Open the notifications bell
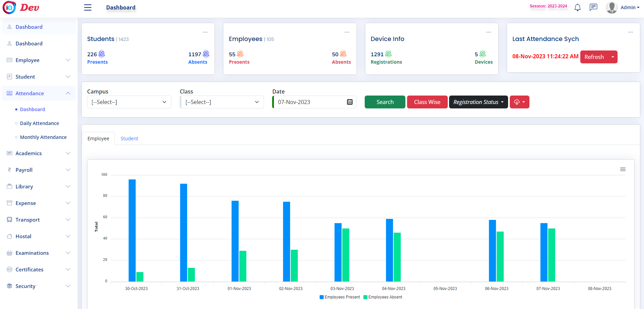Image resolution: width=644 pixels, height=309 pixels. pos(578,7)
